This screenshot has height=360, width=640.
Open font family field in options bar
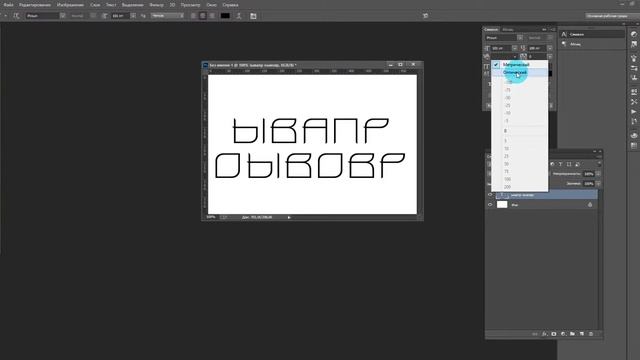point(42,16)
